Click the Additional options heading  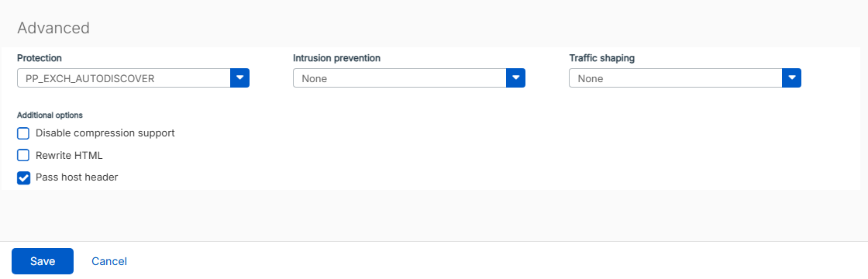pyautogui.click(x=50, y=115)
